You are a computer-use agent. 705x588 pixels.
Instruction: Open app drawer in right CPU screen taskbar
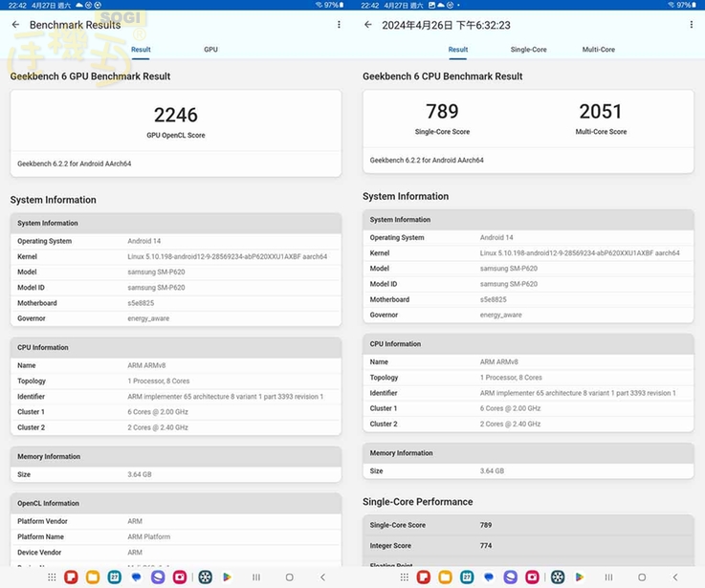(x=405, y=577)
